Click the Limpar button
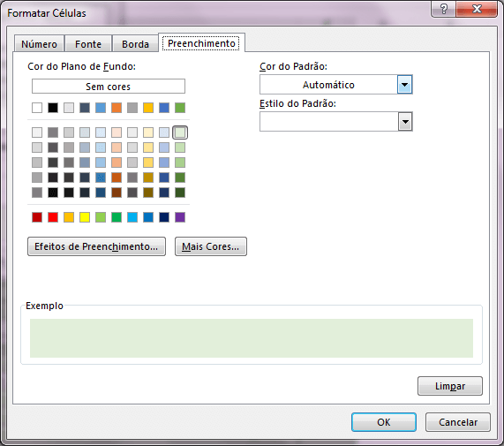Screen dimensions: 504x446 450,386
